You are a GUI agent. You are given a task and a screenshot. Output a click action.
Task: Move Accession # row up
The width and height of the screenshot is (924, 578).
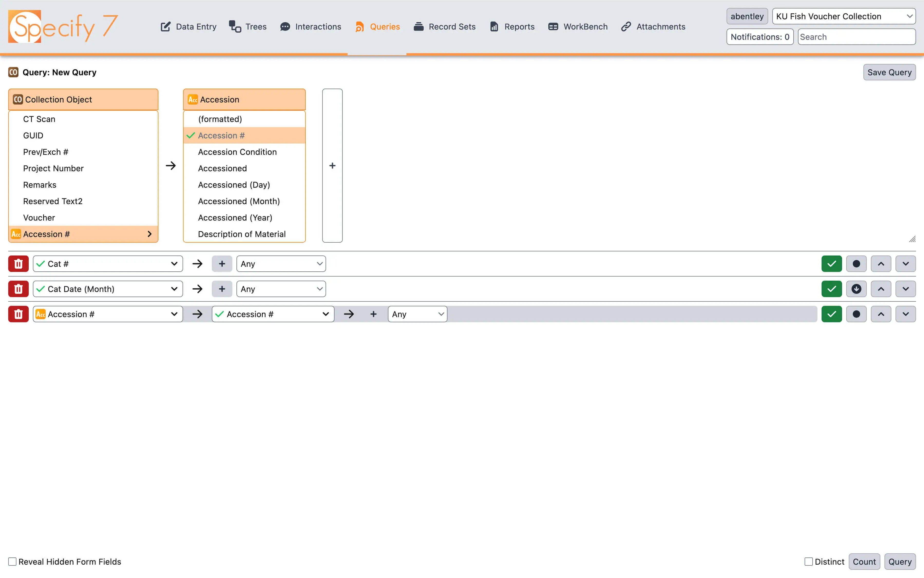[881, 314]
